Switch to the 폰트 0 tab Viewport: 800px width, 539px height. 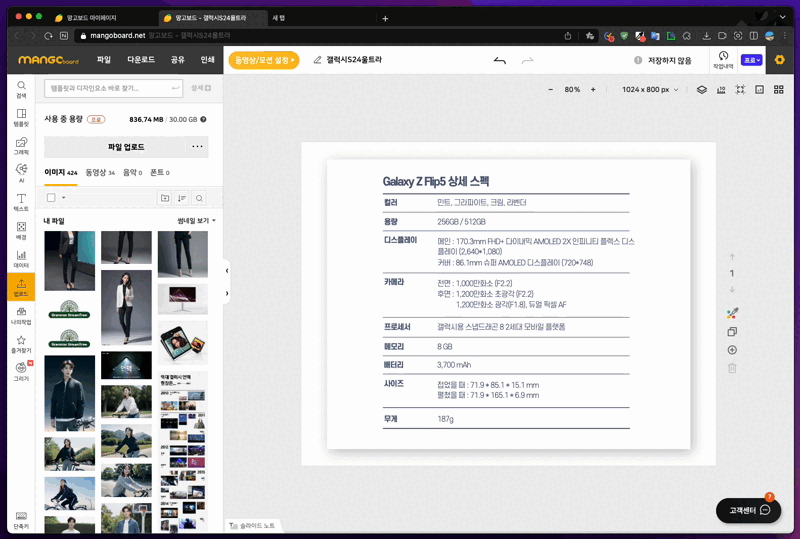click(x=160, y=173)
